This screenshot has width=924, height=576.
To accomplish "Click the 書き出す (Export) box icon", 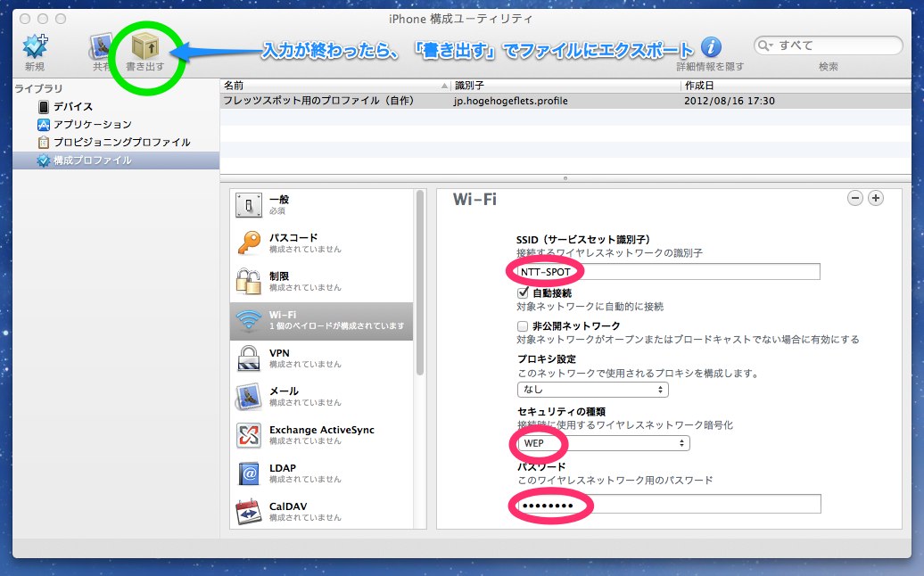I will coord(145,46).
